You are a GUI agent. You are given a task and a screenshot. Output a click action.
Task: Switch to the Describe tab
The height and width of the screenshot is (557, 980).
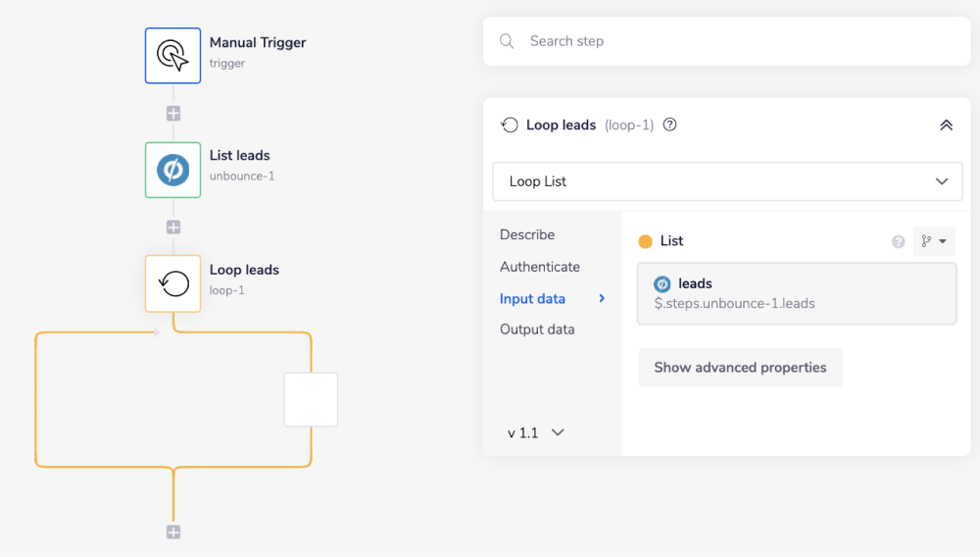click(527, 234)
